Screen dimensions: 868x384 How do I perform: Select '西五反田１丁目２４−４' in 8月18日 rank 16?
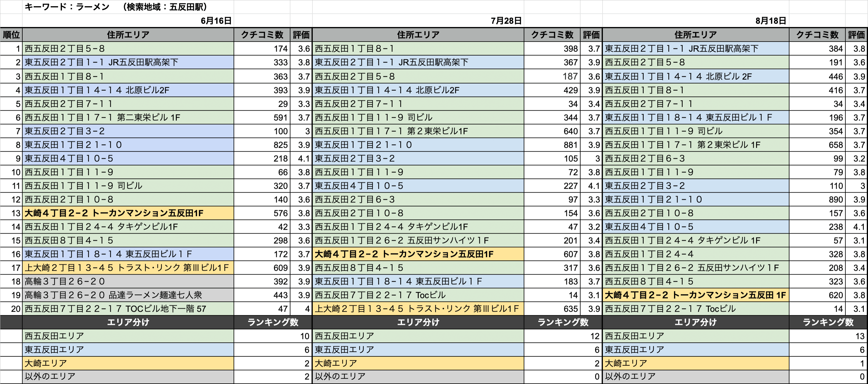pos(696,254)
